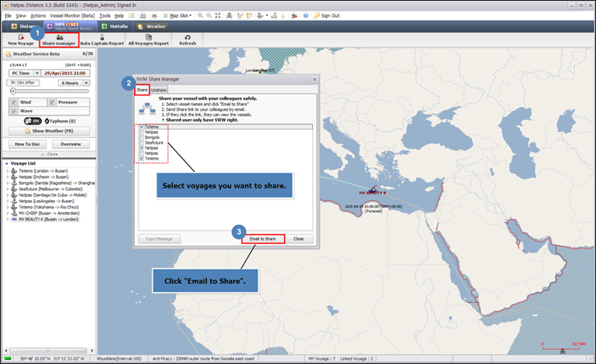This screenshot has width=596, height=364.
Task: Click Sign Out key icon
Action: (x=316, y=16)
